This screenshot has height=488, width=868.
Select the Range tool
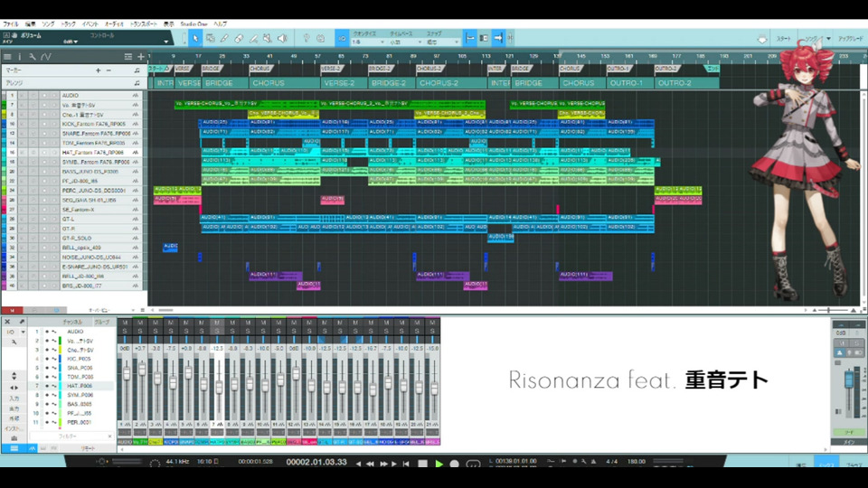coord(211,38)
